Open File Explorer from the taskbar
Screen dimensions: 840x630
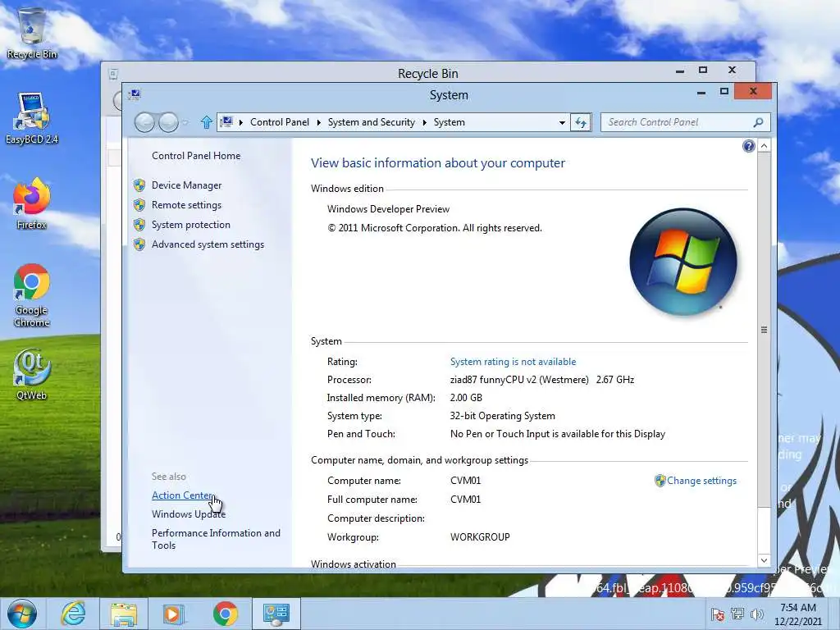click(x=124, y=614)
